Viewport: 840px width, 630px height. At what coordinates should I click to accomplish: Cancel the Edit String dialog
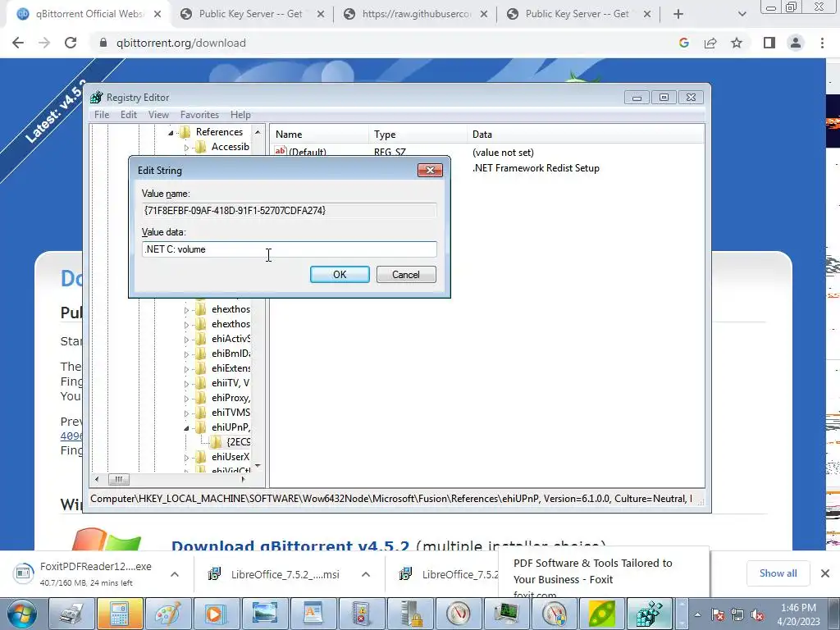406,274
